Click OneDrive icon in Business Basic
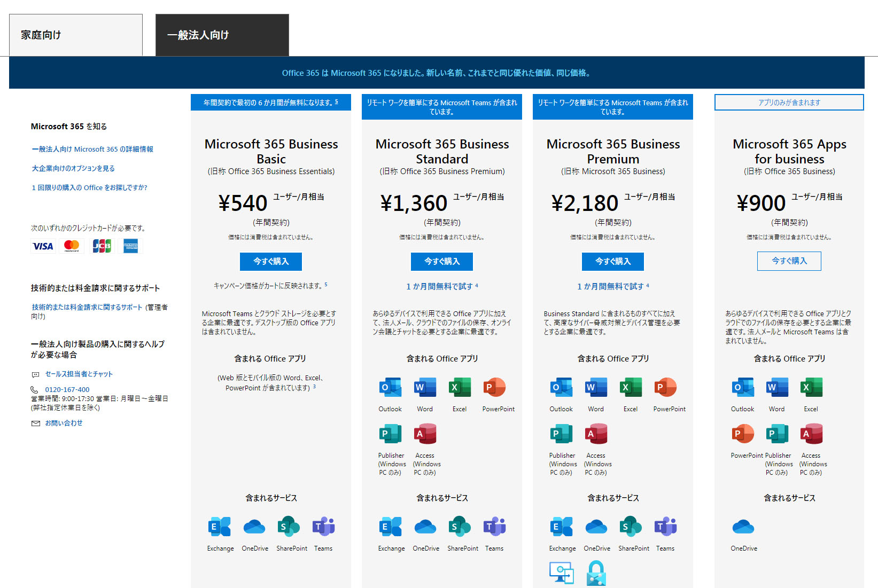The image size is (878, 588). click(254, 527)
